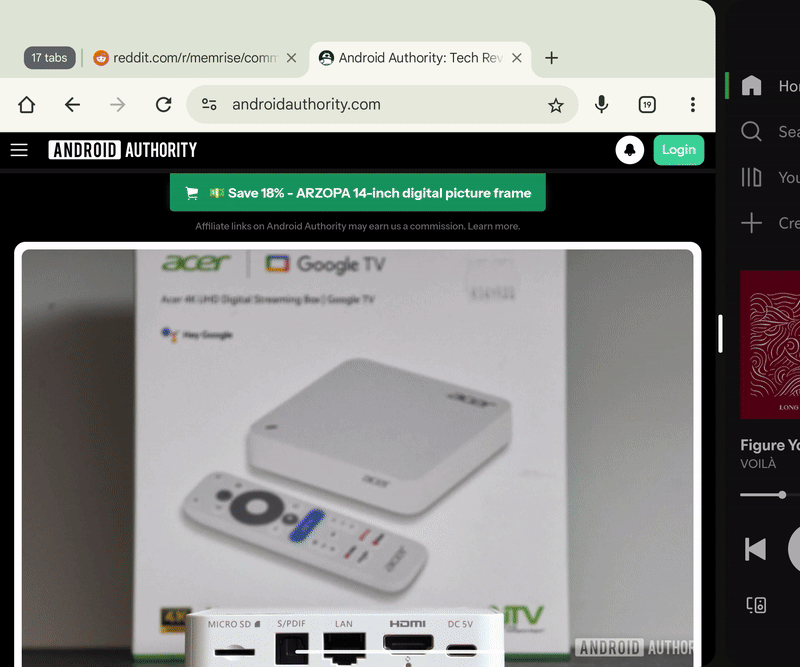Expand the 17 tabs group
This screenshot has height=667, width=800.
pyautogui.click(x=49, y=58)
